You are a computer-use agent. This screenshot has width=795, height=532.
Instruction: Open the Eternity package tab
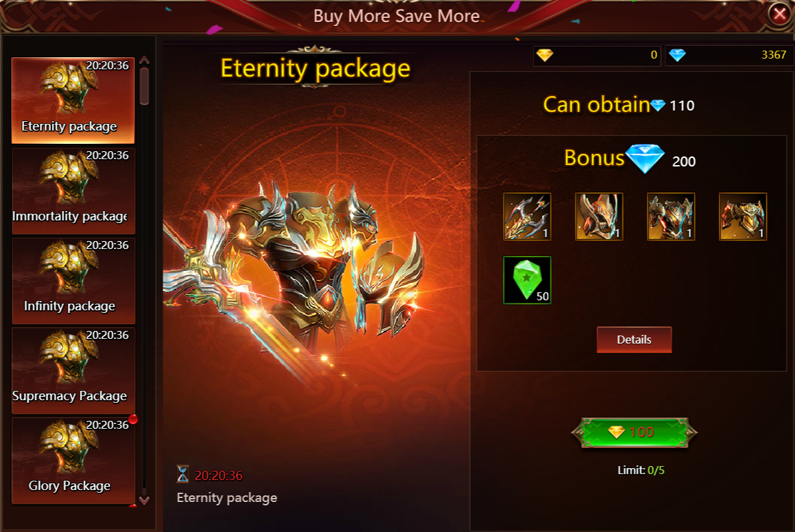click(x=73, y=101)
